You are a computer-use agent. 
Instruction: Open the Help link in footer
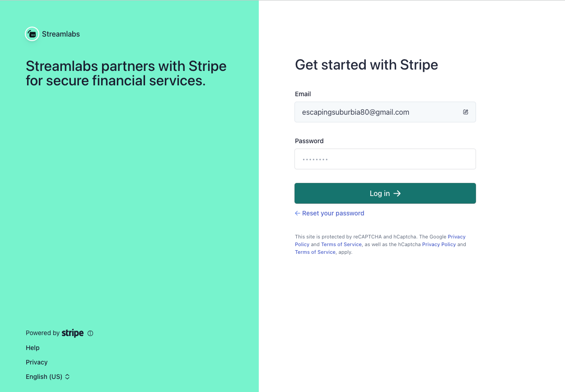tap(33, 348)
